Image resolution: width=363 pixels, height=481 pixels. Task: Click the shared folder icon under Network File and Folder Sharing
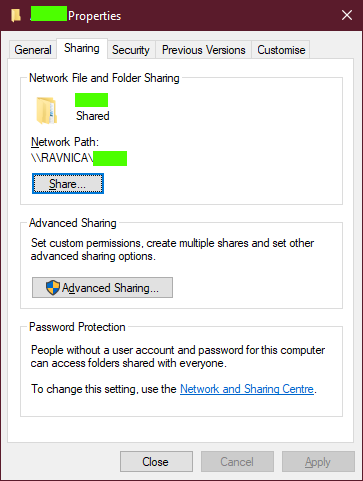coord(46,110)
